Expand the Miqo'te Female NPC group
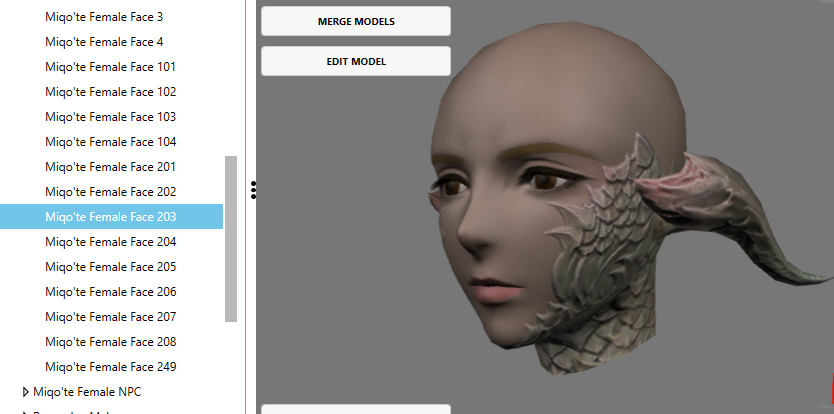The height and width of the screenshot is (414, 834). pyautogui.click(x=26, y=392)
